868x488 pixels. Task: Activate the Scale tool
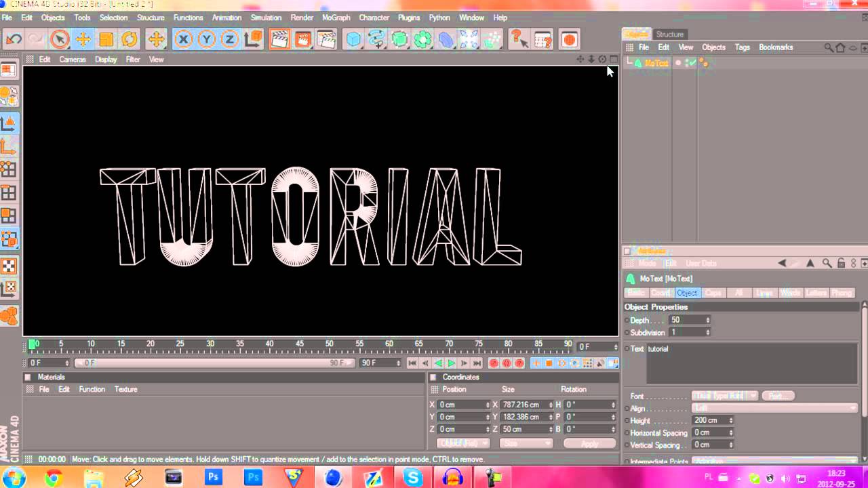pos(106,39)
